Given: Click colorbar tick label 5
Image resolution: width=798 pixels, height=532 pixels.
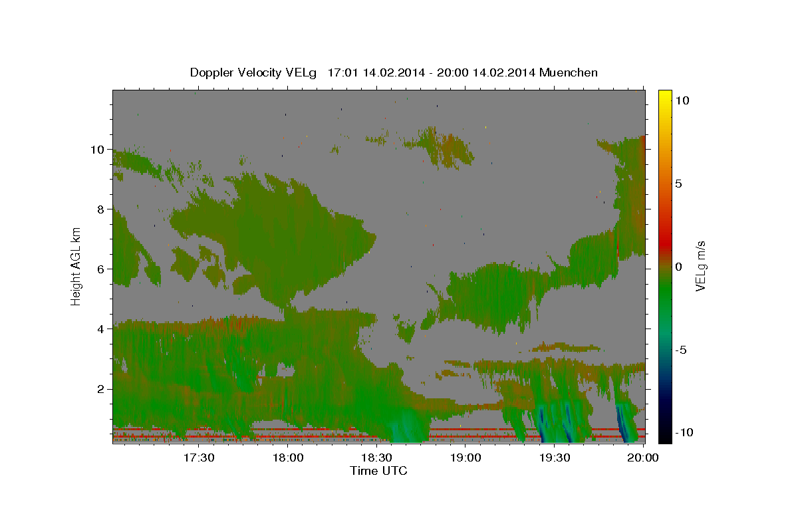Looking at the screenshot, I should (679, 184).
